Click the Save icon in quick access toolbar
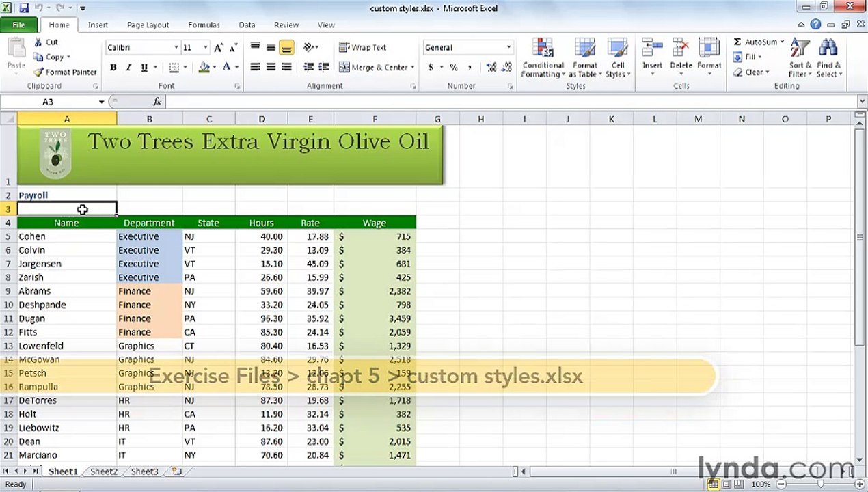The image size is (868, 492). pos(24,8)
